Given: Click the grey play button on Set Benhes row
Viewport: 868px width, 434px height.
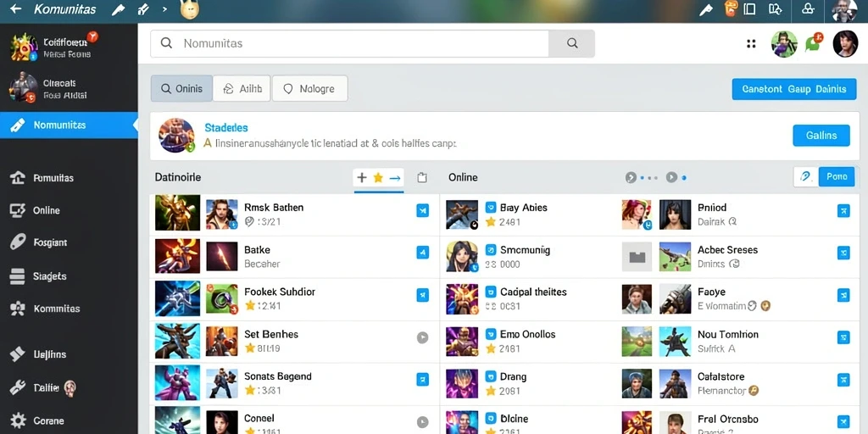Looking at the screenshot, I should (x=422, y=337).
